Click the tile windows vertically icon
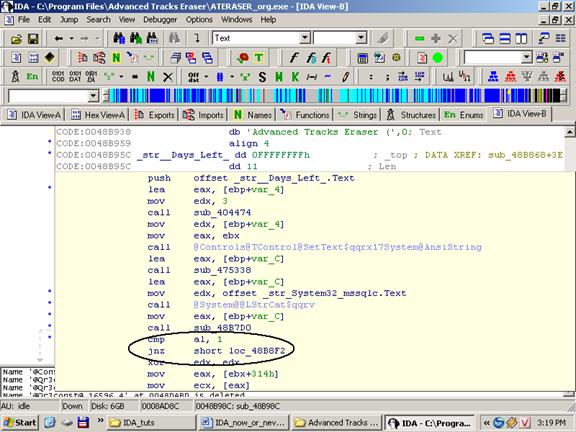Image resolution: width=576 pixels, height=432 pixels. [521, 38]
